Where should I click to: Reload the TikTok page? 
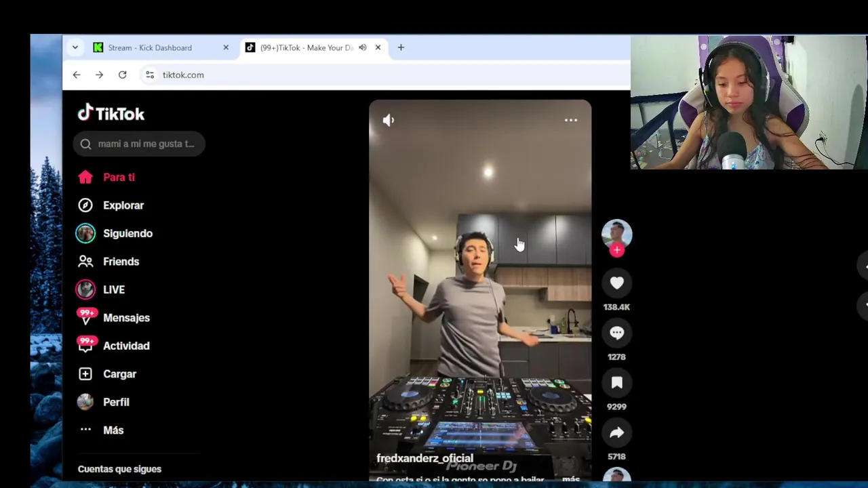123,75
